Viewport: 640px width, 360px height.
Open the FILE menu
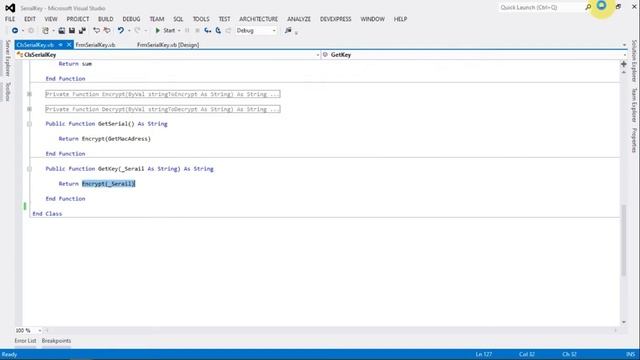(x=10, y=19)
